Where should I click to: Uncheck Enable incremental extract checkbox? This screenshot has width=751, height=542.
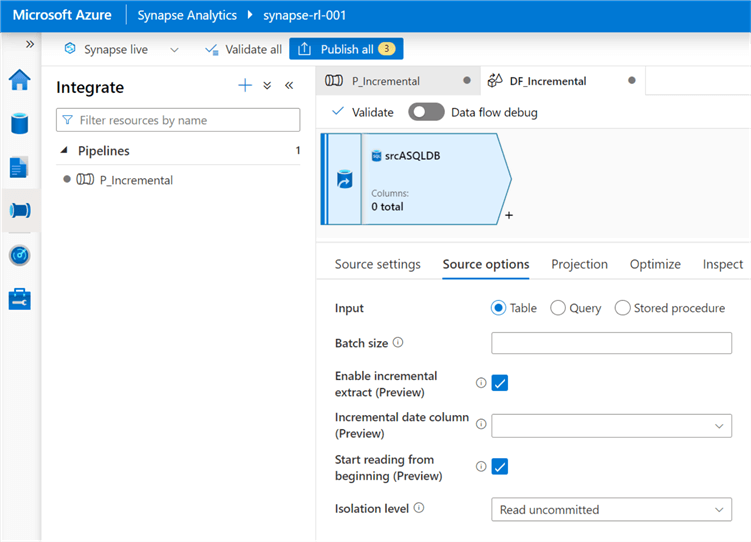pyautogui.click(x=500, y=383)
